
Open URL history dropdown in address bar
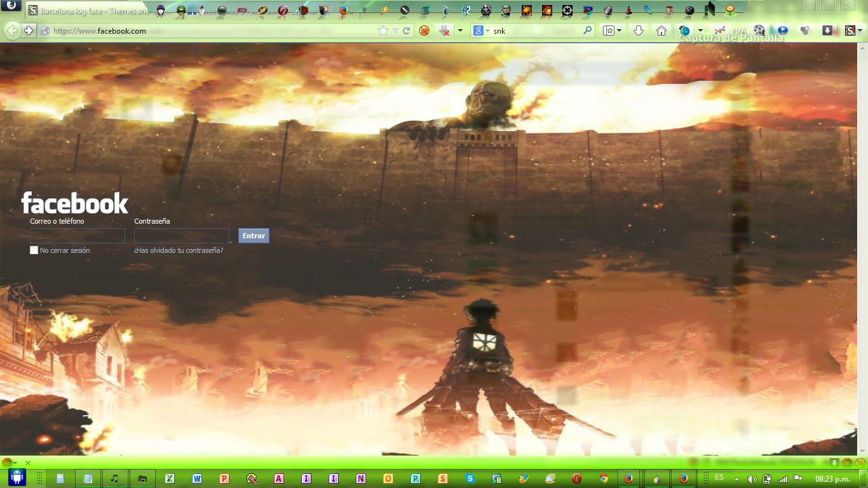pos(395,30)
